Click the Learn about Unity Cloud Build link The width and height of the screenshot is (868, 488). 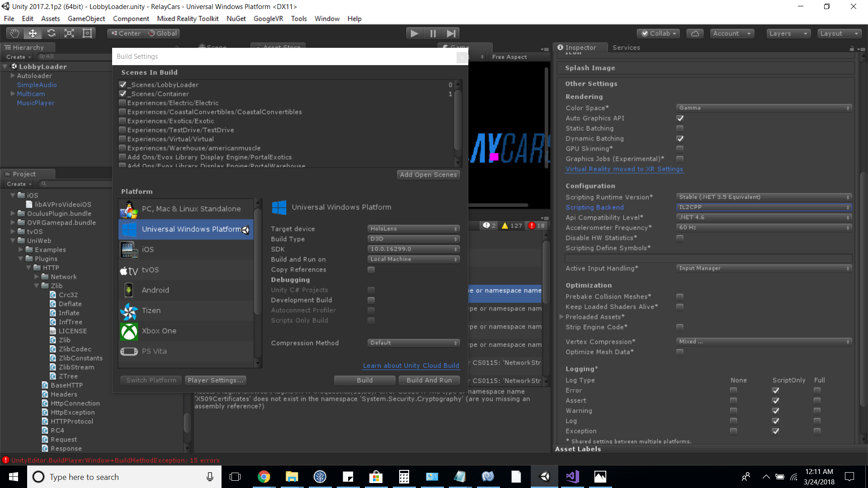coord(410,366)
